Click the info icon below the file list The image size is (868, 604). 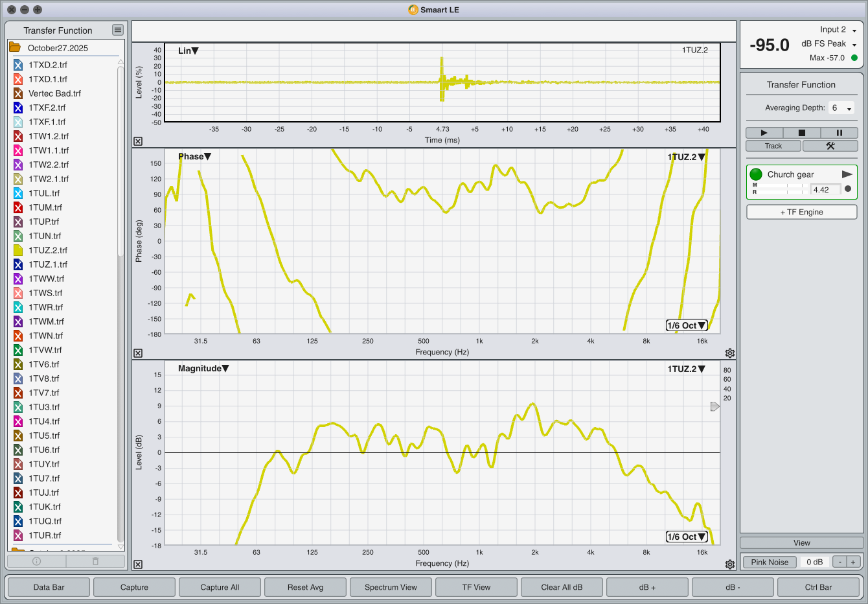[36, 561]
